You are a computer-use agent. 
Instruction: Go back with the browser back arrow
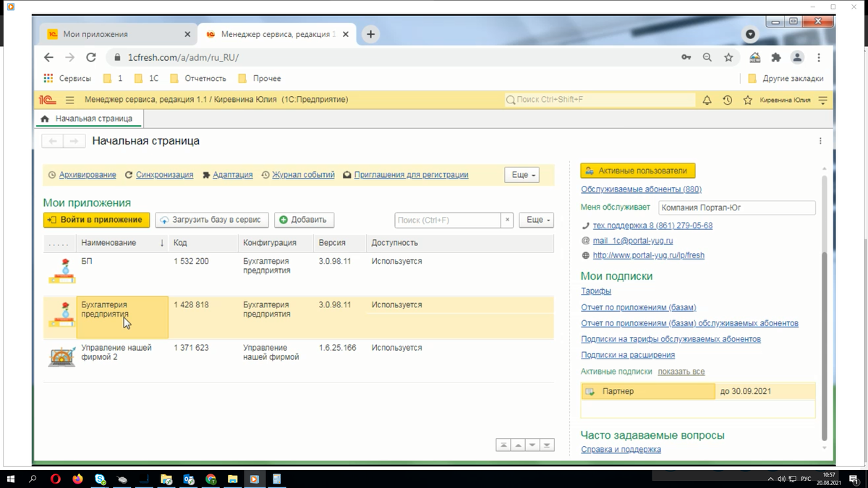pyautogui.click(x=48, y=57)
